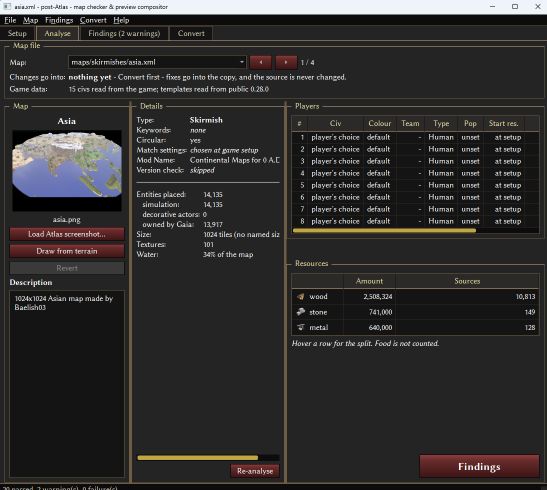Switch to the Setup tab

(x=17, y=33)
